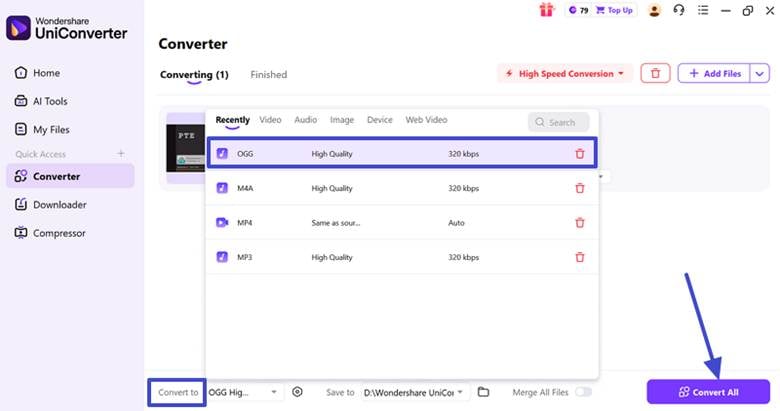Select the Web Video format tab
Image resolution: width=780 pixels, height=411 pixels.
point(426,120)
